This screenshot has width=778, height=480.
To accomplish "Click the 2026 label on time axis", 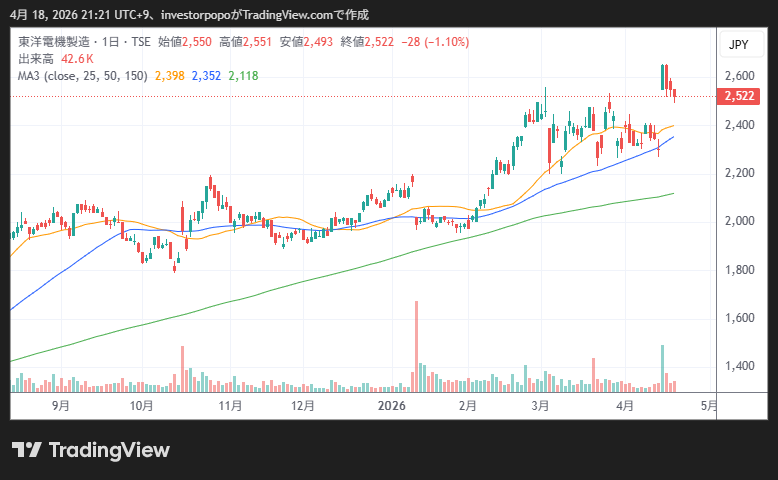I will [391, 406].
